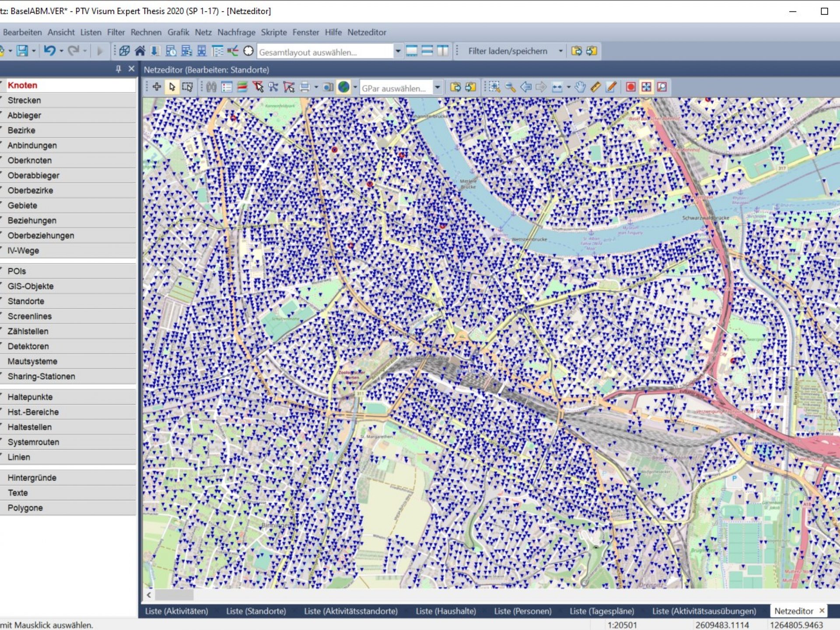Expand the Filter laden/speichern dropdown
840x630 pixels.
point(560,51)
